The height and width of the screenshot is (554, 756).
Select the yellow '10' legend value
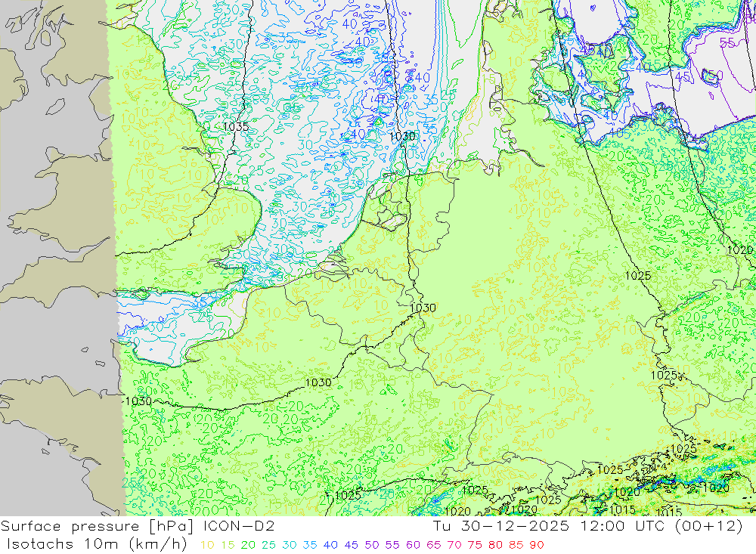tap(207, 546)
